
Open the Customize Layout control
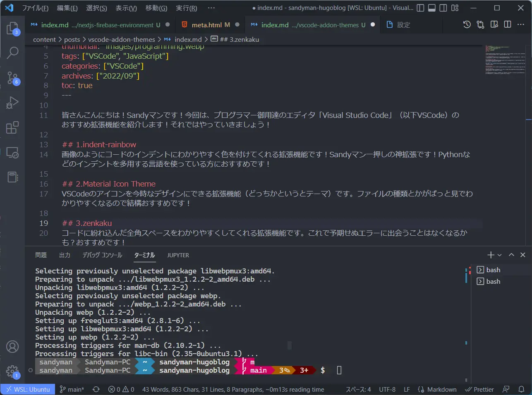pyautogui.click(x=455, y=8)
